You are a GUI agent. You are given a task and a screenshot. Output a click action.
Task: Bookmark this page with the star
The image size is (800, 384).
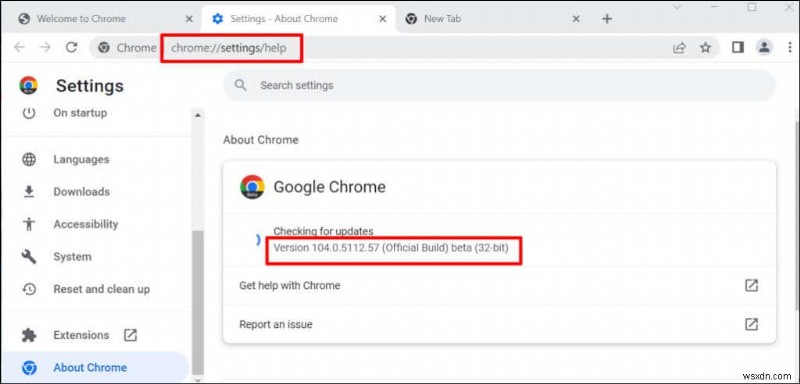pyautogui.click(x=705, y=48)
